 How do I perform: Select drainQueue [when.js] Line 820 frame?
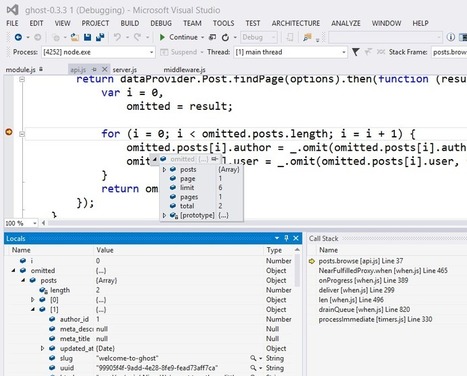pyautogui.click(x=364, y=310)
